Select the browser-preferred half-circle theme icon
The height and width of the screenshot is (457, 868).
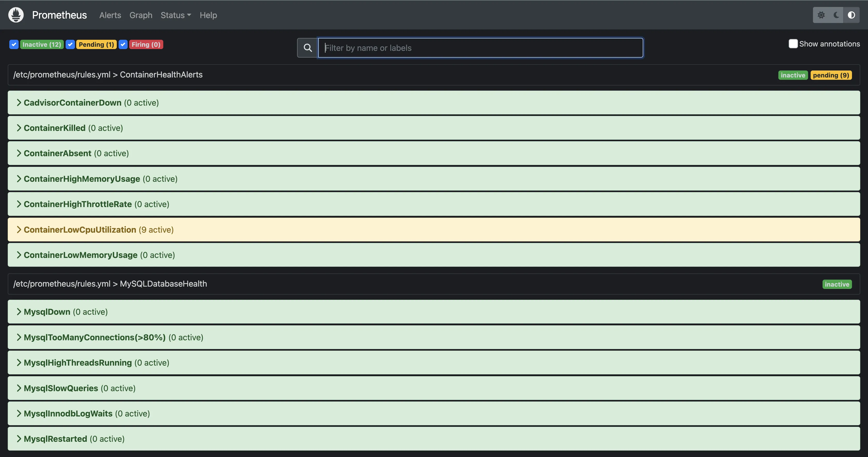851,15
